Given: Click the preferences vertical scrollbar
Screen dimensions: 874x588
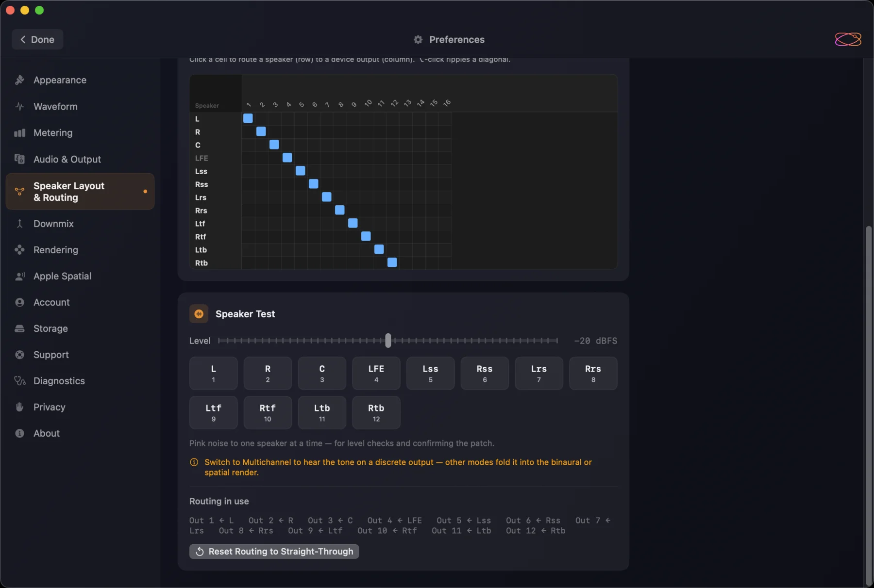Looking at the screenshot, I should coord(868,406).
